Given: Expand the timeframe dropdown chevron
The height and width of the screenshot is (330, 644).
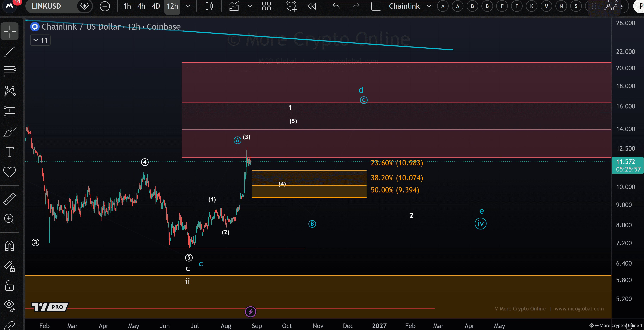Looking at the screenshot, I should tap(188, 6).
